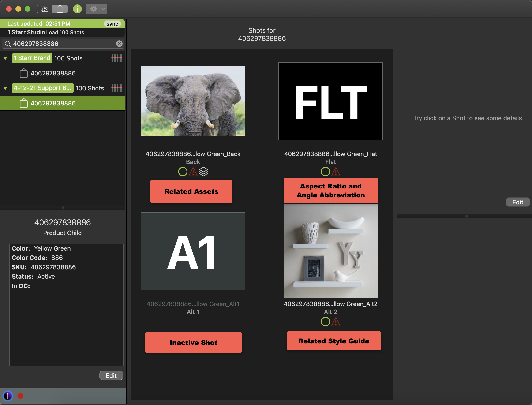Clear the search field with the X button
The height and width of the screenshot is (405, 532).
(x=119, y=44)
